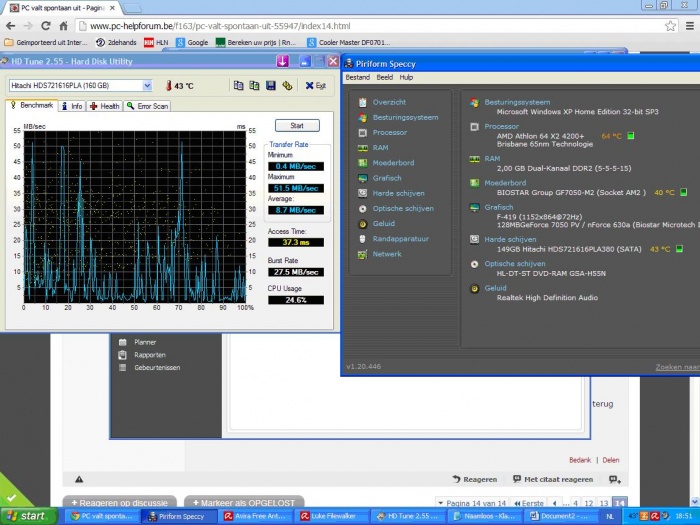Viewport: 700px width, 525px height.
Task: Click the Bedank link
Action: click(x=580, y=460)
